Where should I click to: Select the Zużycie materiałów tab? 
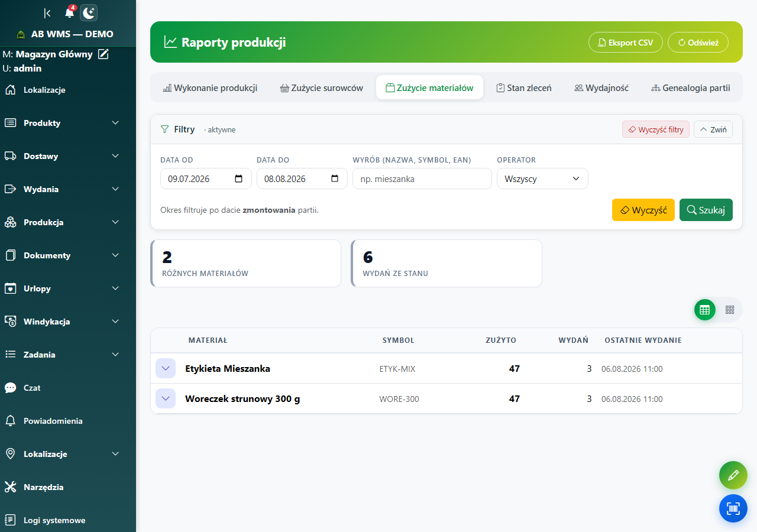pos(429,87)
